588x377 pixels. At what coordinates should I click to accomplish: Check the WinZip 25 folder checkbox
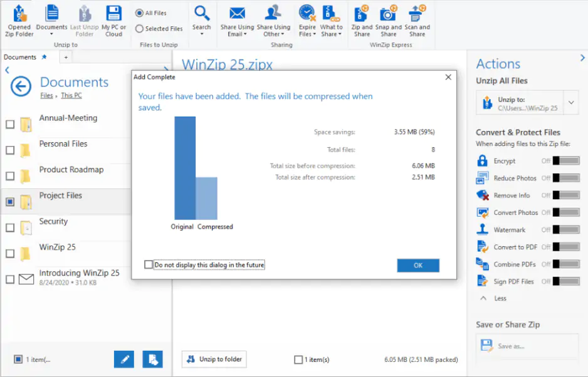10,254
